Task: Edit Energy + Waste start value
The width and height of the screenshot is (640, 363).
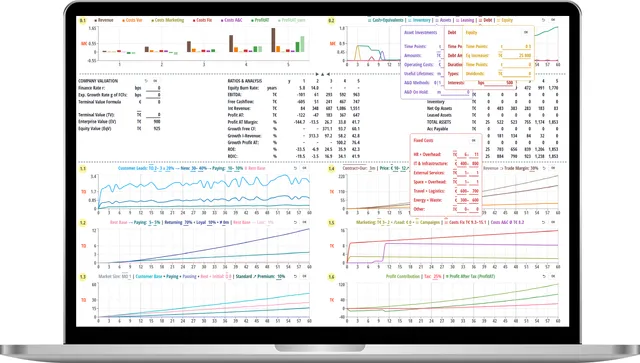Action: click(462, 200)
